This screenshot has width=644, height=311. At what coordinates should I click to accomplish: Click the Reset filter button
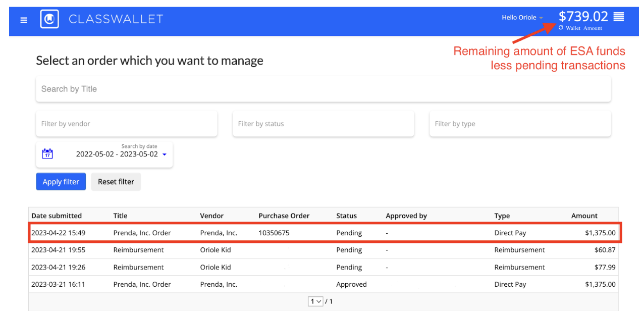pyautogui.click(x=116, y=182)
